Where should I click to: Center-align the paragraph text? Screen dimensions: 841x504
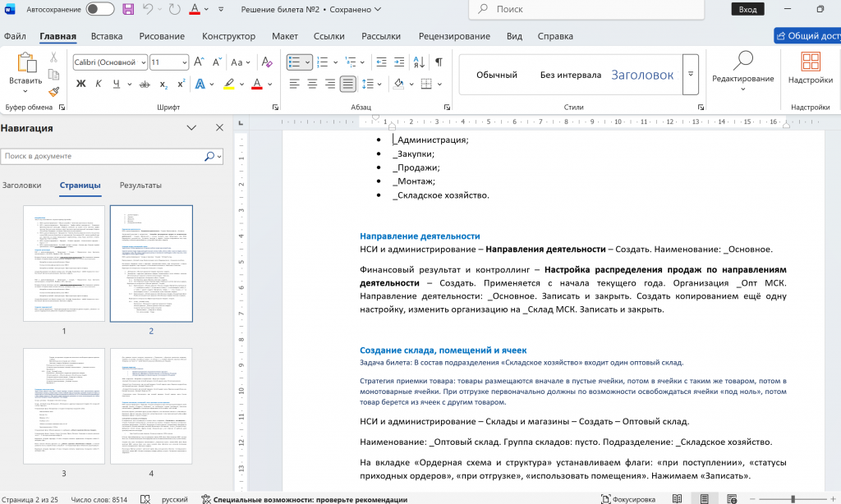[312, 84]
